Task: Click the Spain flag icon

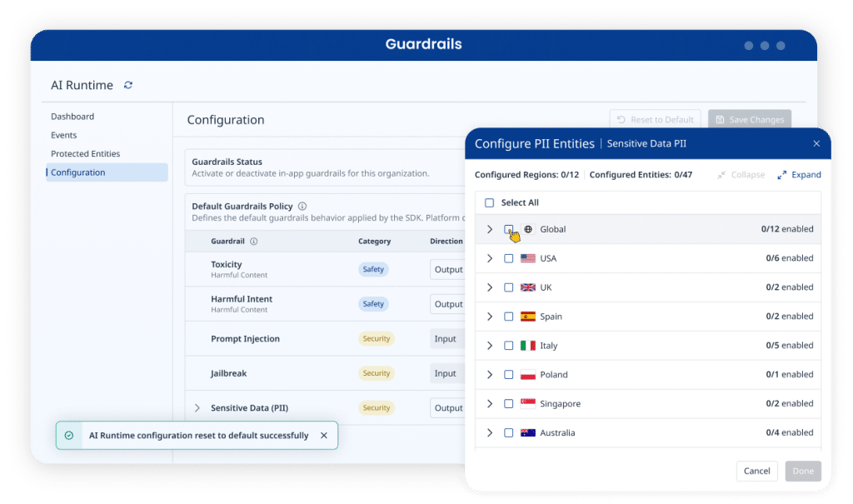Action: [x=527, y=317]
